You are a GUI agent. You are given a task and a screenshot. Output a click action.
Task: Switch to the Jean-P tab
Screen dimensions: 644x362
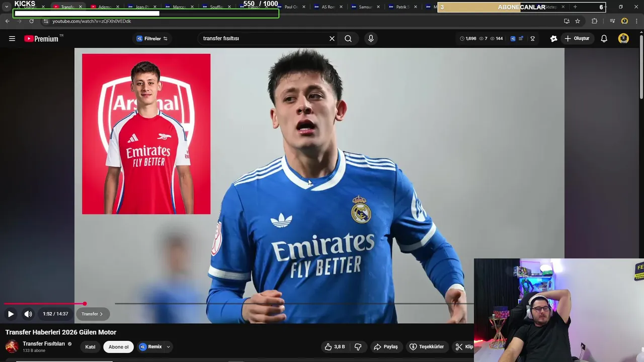[x=142, y=7]
